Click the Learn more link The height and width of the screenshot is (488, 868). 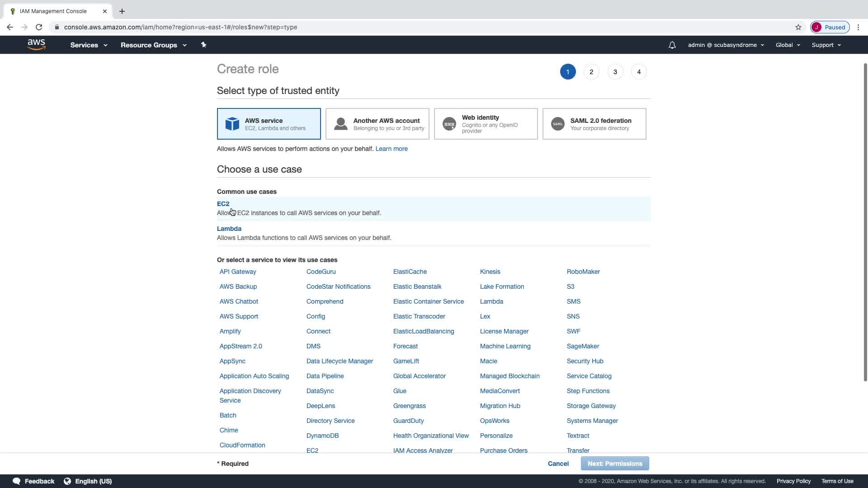[x=391, y=149]
